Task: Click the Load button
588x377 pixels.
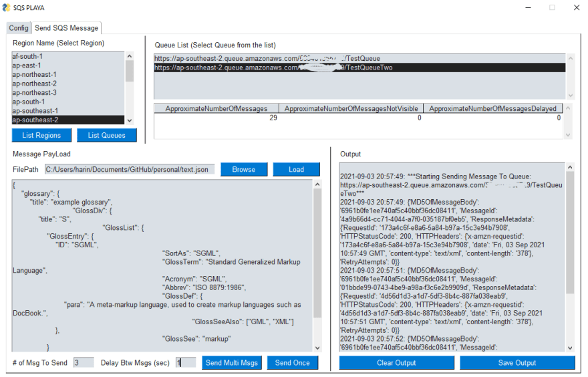Action: click(x=296, y=169)
